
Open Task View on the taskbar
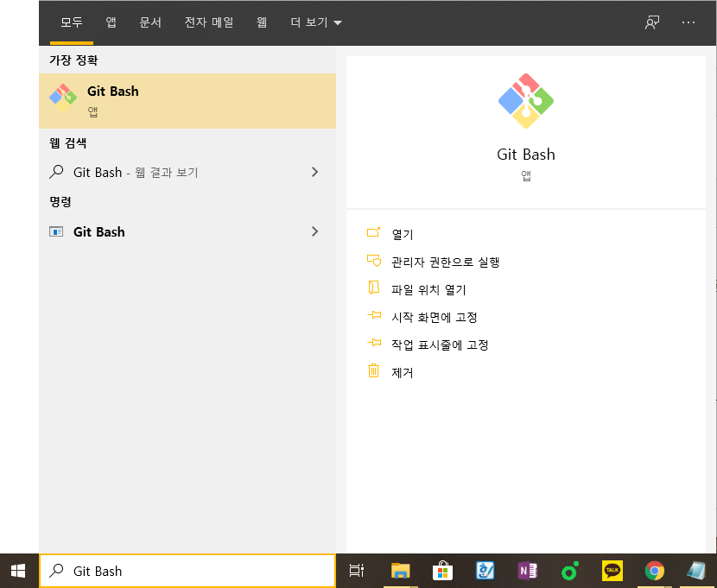point(356,571)
